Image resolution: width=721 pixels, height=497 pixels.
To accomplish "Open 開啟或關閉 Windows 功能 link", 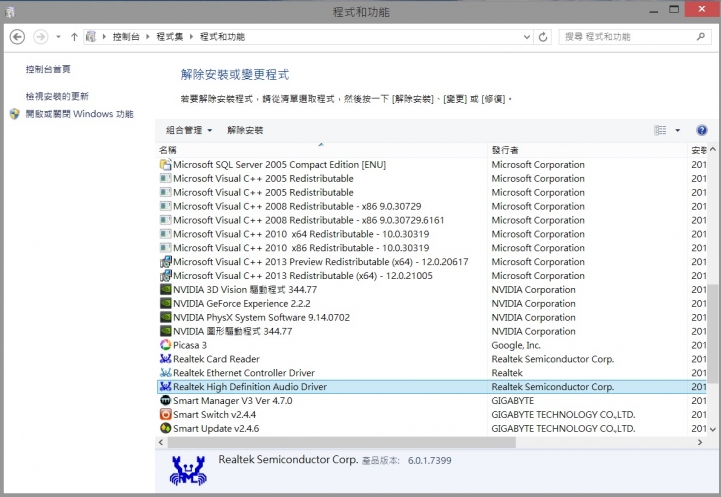I will tap(80, 114).
